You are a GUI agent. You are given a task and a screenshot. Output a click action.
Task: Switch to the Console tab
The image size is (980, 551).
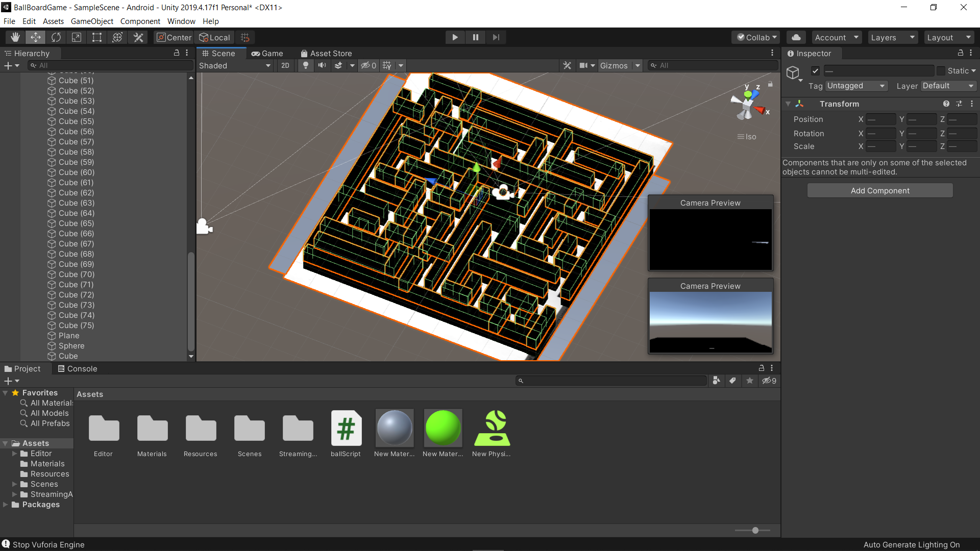[x=78, y=368]
